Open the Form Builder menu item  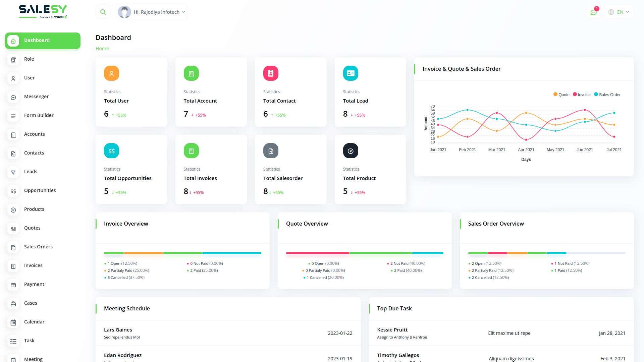coord(39,115)
